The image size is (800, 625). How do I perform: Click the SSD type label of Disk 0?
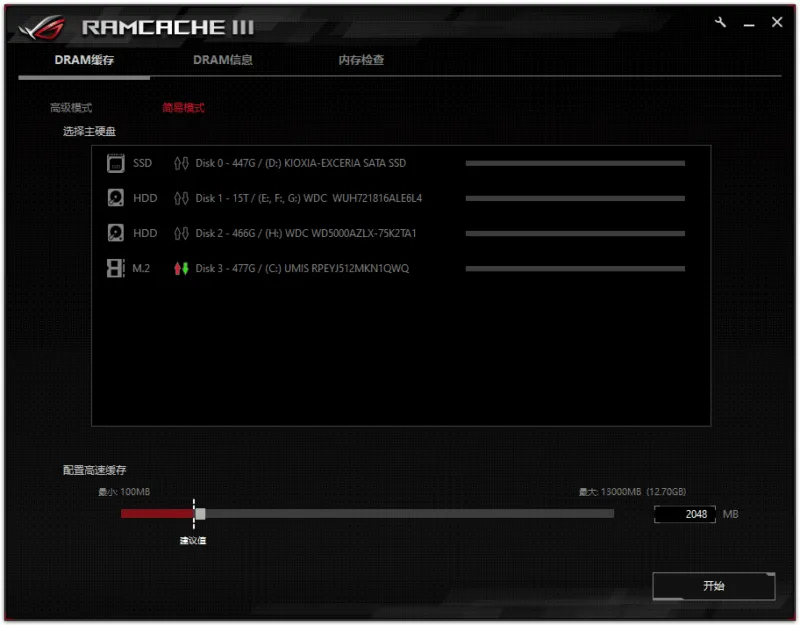coord(142,163)
